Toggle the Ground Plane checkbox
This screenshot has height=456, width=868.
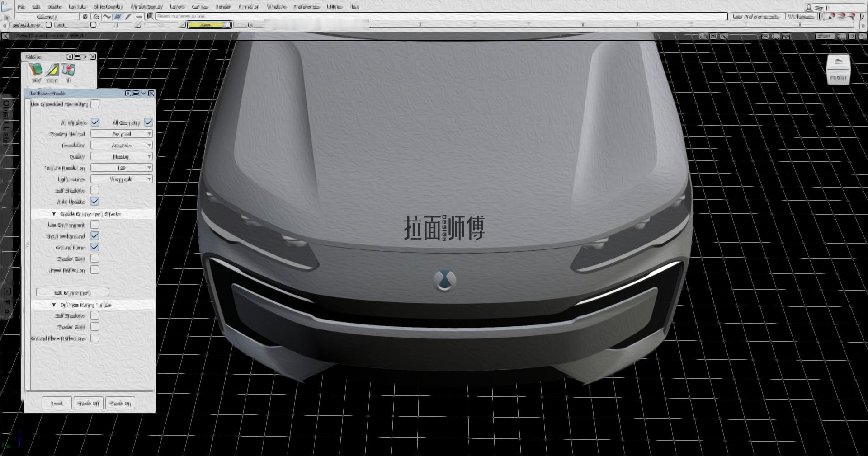(94, 247)
